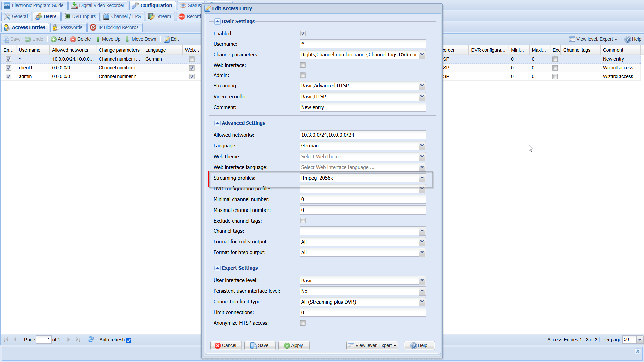Image resolution: width=644 pixels, height=362 pixels.
Task: Expand the Language dropdown
Action: pos(422,146)
